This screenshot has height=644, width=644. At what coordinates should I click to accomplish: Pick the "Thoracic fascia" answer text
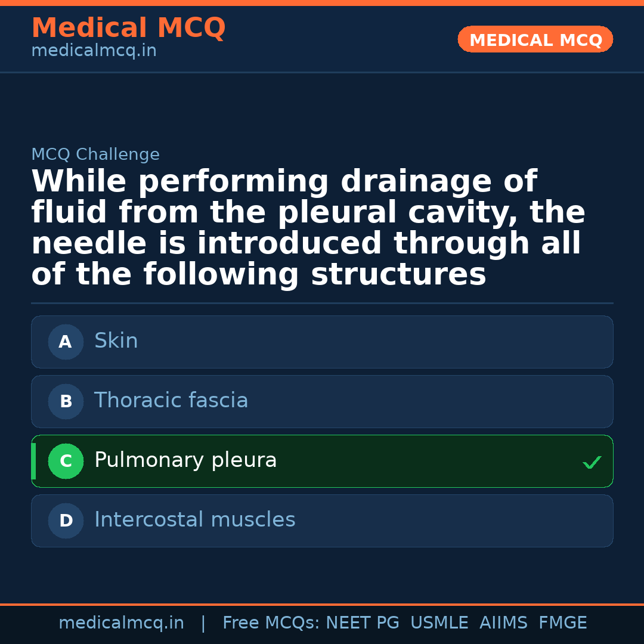point(171,401)
